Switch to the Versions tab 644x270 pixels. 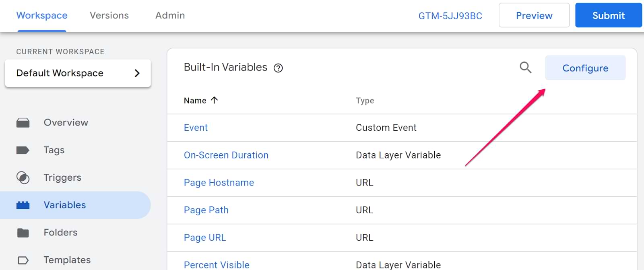click(x=109, y=15)
